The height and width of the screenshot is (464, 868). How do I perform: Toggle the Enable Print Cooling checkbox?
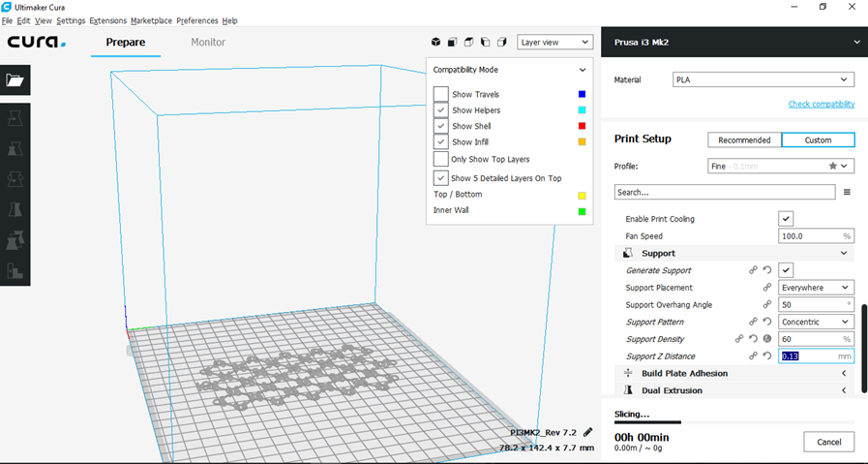pos(786,219)
